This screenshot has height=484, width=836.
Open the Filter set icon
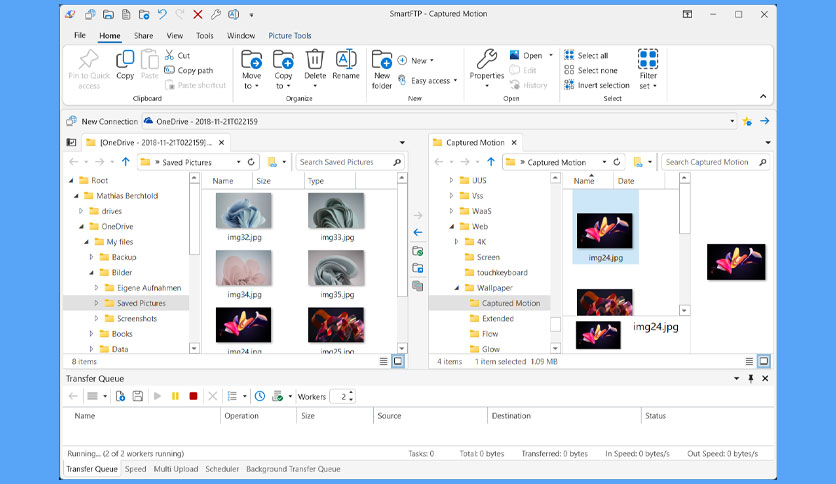(648, 59)
